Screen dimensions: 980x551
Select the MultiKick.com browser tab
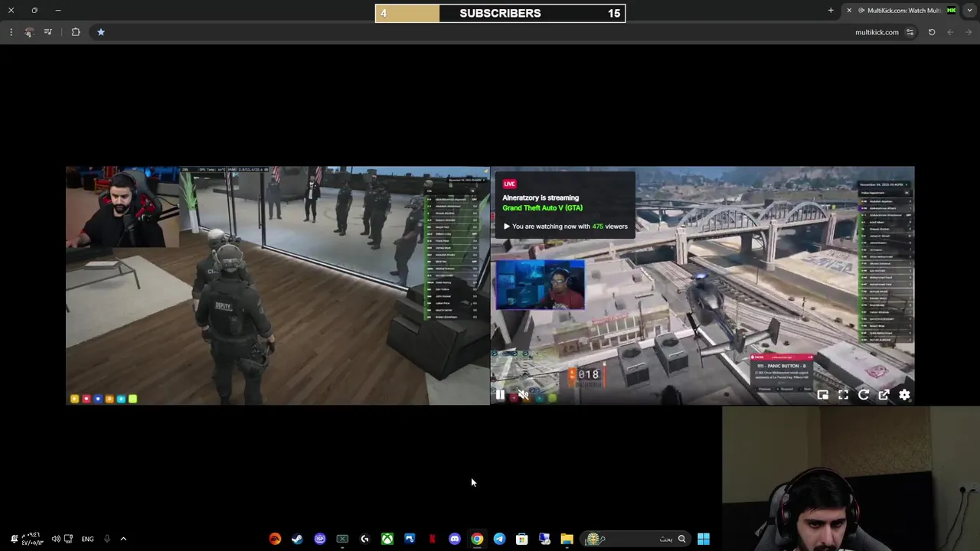tap(900, 11)
